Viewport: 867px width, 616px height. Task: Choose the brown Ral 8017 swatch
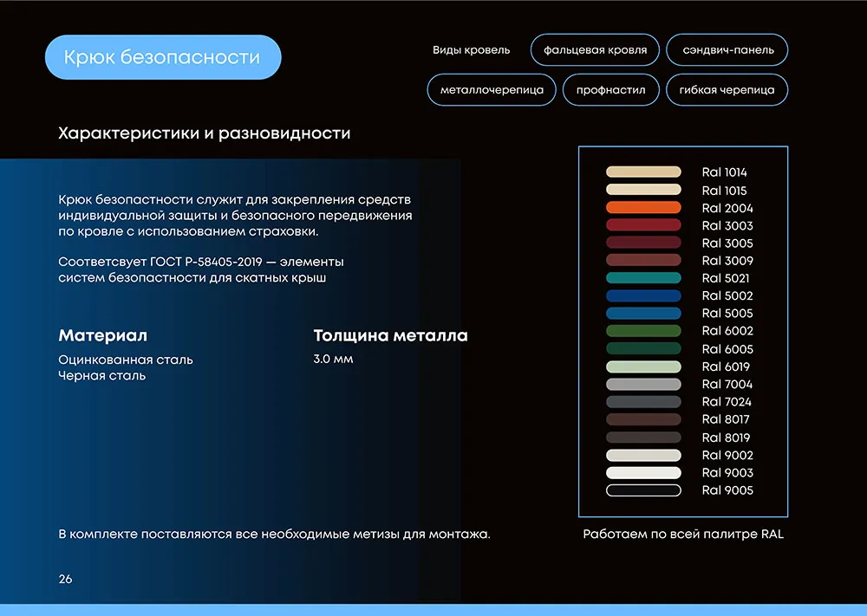tap(643, 419)
